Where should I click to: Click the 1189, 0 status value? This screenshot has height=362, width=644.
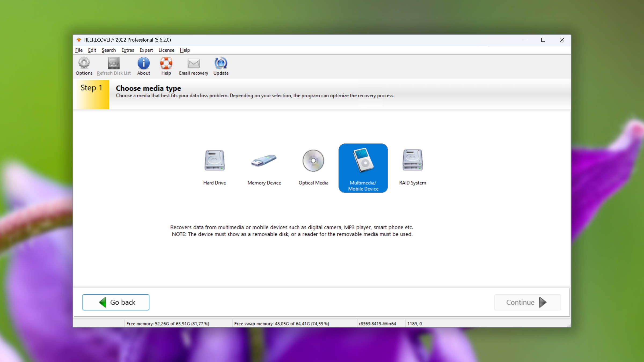[415, 324]
